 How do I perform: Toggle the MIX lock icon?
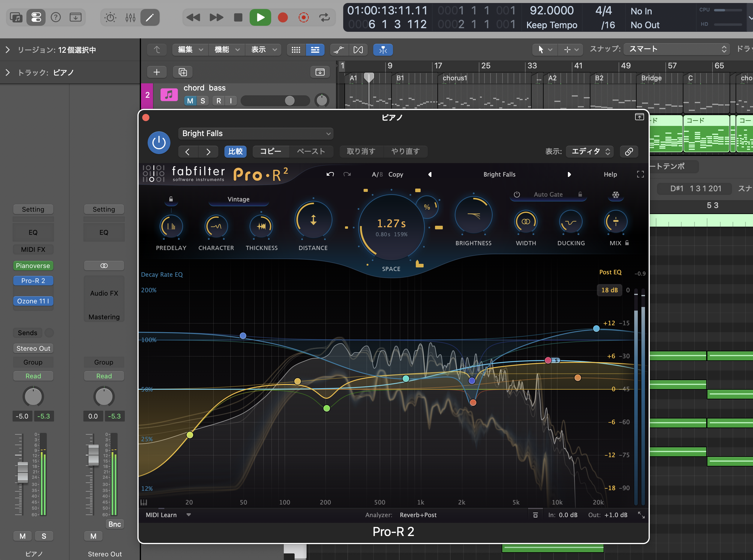(x=627, y=243)
